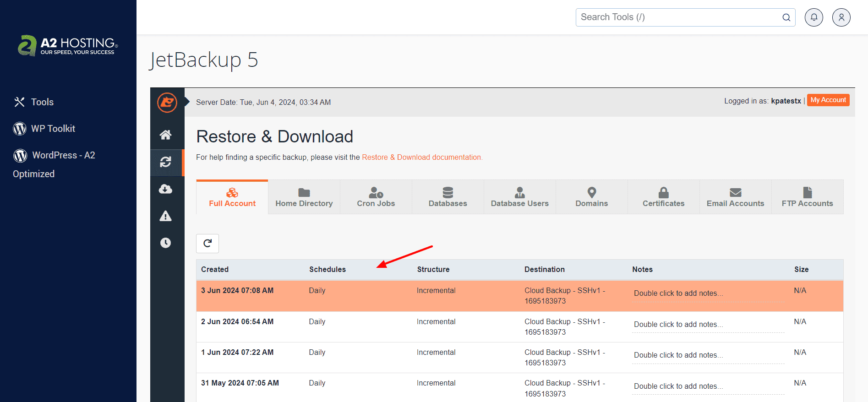Open the alerts warning triangle icon

[x=165, y=216]
